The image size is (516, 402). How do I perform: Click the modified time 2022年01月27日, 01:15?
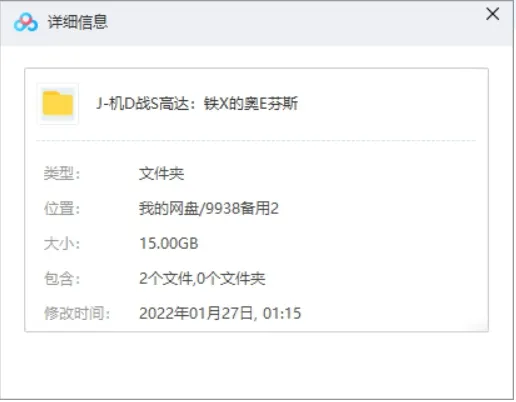[220, 313]
